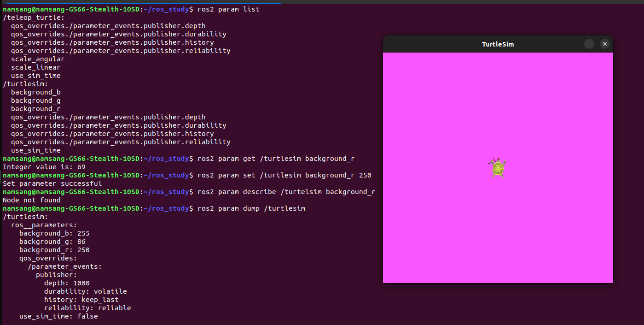Click the '/parameter_events:' line in dump output
This screenshot has width=644, height=325.
coord(65,266)
